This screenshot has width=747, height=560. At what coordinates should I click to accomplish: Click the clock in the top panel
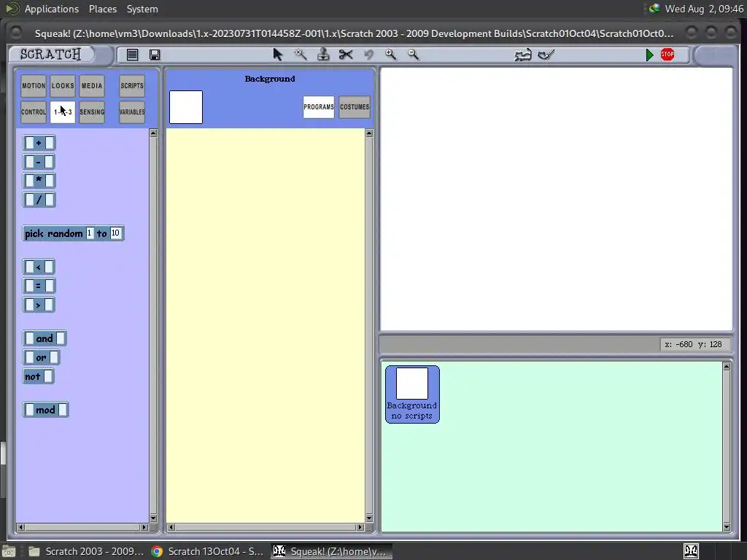point(704,9)
